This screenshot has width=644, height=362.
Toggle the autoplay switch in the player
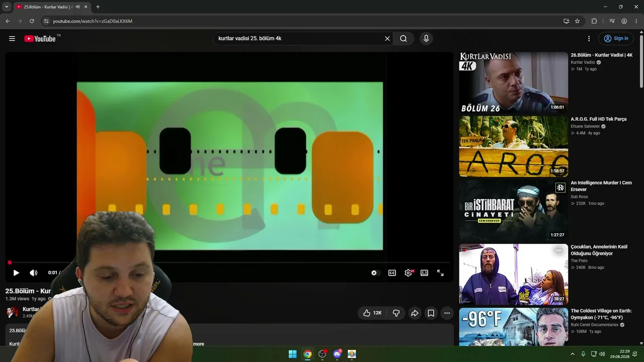(x=375, y=273)
